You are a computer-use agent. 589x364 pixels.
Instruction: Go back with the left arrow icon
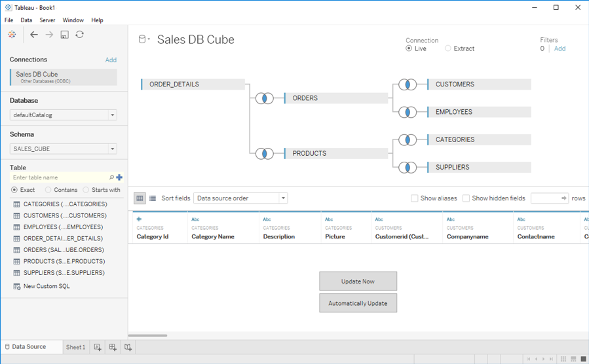click(x=34, y=35)
